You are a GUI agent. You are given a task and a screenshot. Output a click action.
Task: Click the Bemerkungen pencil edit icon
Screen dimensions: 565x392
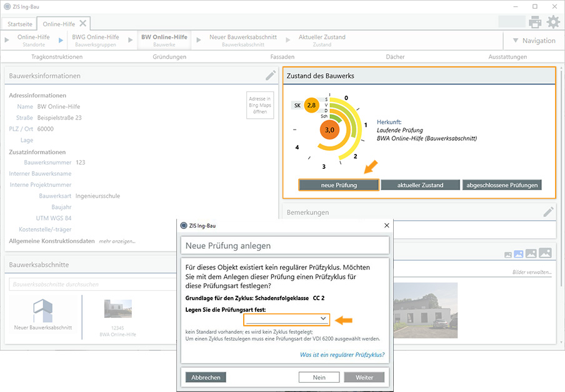[548, 212]
